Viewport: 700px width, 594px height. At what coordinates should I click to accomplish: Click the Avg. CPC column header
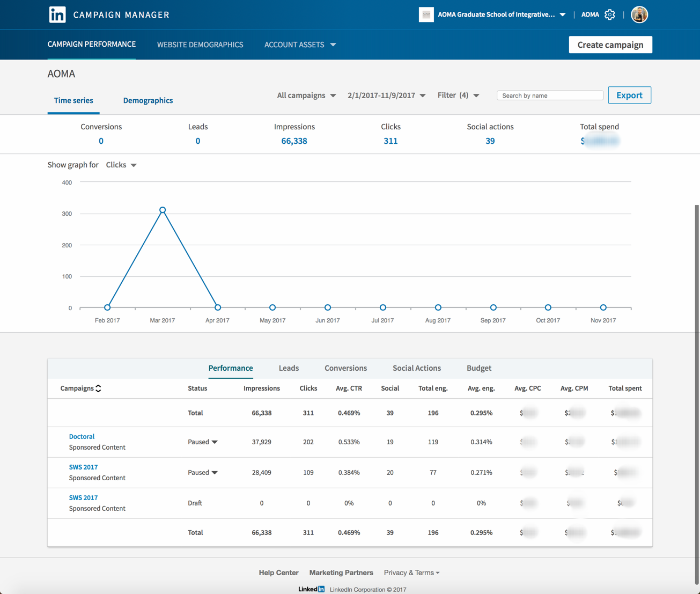coord(528,388)
